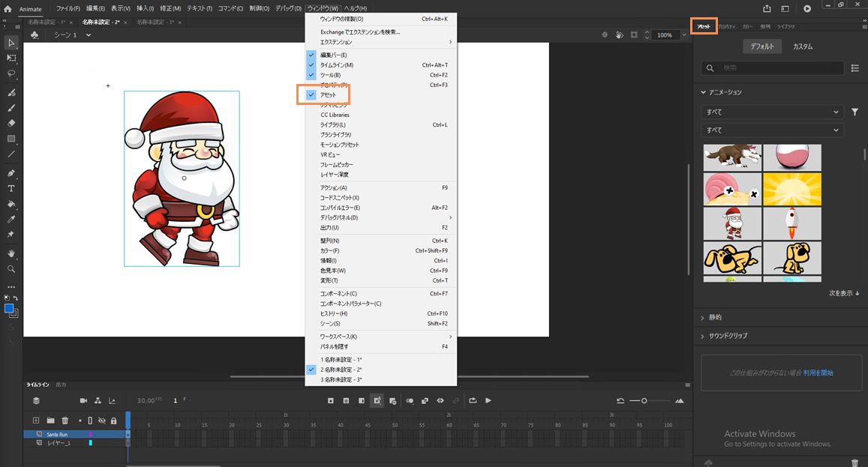Click the layer parenting view icon

click(x=98, y=400)
